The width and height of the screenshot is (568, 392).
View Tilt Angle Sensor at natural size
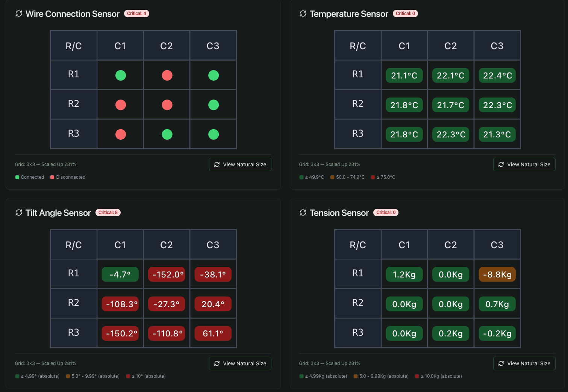240,363
